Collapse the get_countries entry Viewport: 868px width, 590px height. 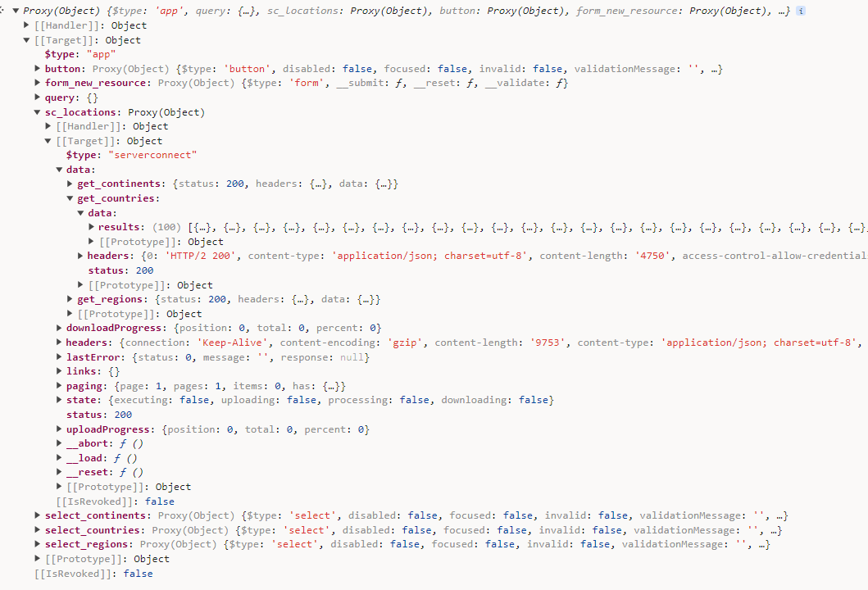click(x=70, y=198)
